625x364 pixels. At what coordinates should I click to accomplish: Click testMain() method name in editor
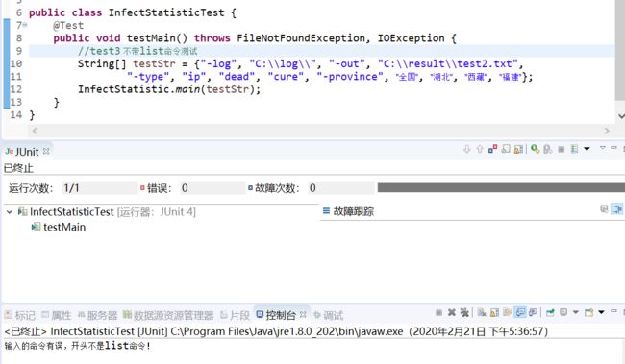click(x=157, y=38)
